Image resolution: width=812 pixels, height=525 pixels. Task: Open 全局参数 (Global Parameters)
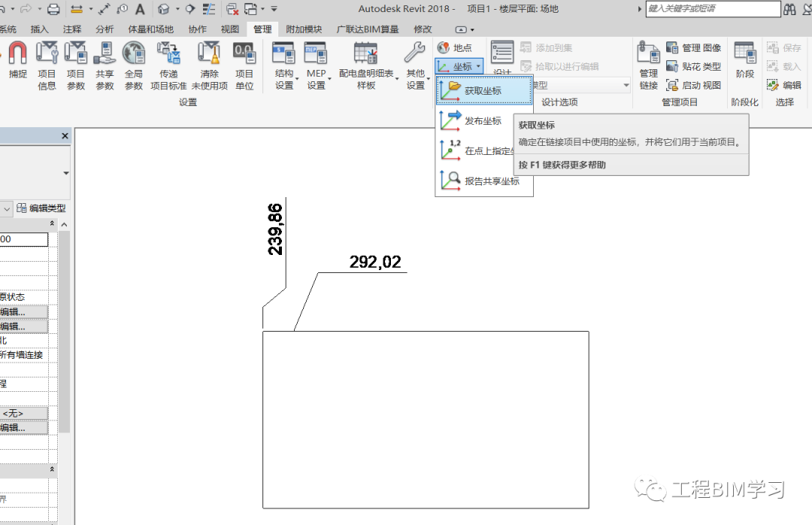[x=134, y=66]
